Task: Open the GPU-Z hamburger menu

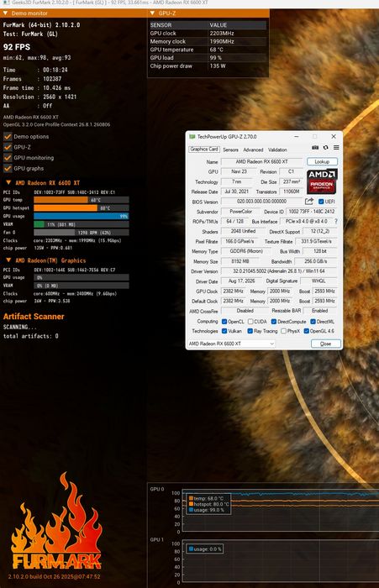Action: pos(336,148)
